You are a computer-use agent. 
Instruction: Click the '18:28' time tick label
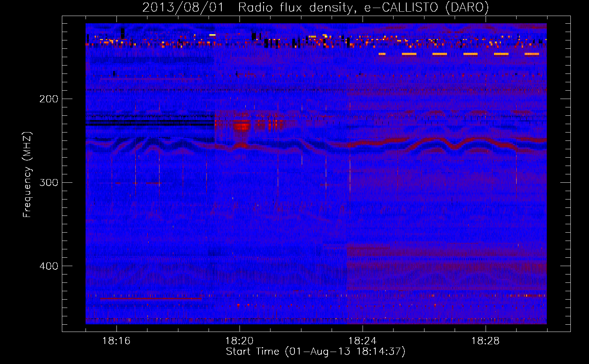[x=486, y=341]
